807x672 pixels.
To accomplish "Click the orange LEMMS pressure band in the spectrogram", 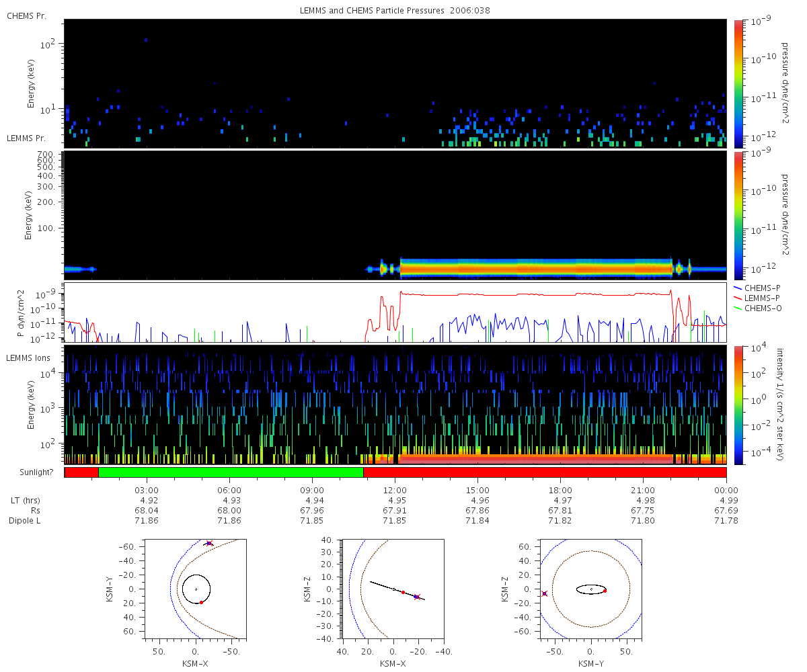I will pos(536,269).
